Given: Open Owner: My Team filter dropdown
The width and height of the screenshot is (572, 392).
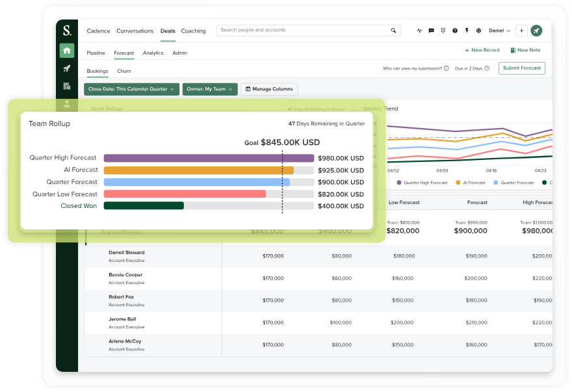Looking at the screenshot, I should 210,89.
